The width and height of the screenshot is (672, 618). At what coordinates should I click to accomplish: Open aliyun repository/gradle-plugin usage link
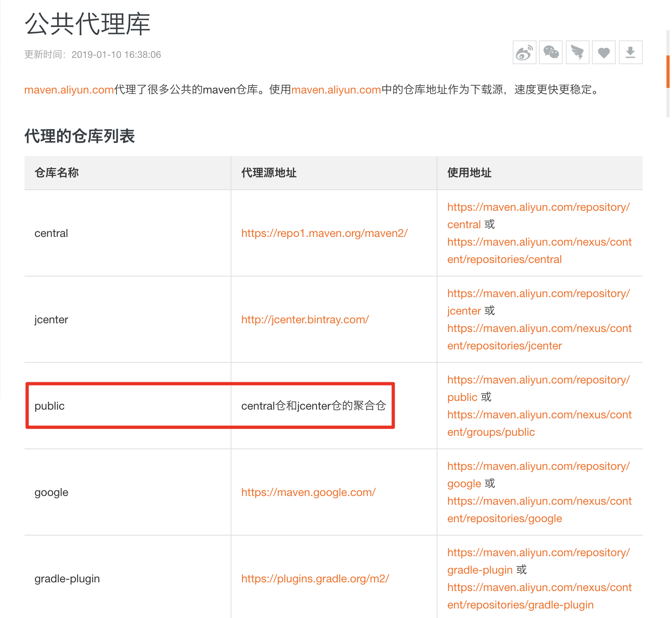(538, 561)
